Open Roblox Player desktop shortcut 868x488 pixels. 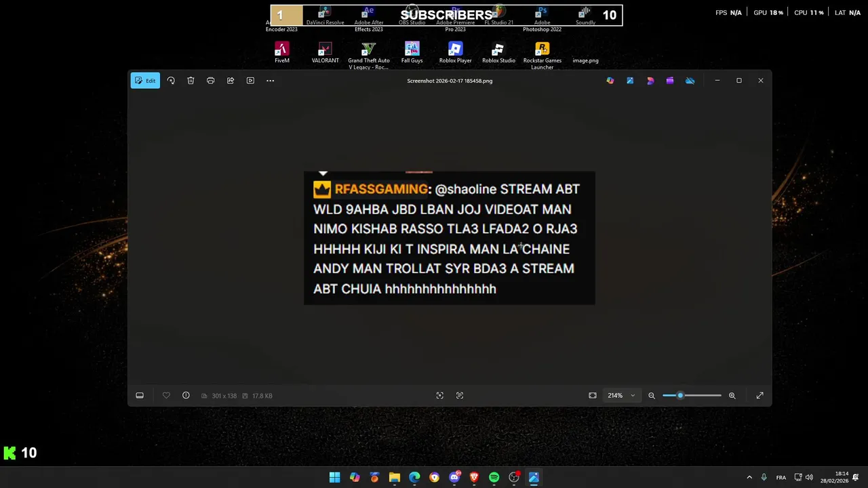point(455,53)
